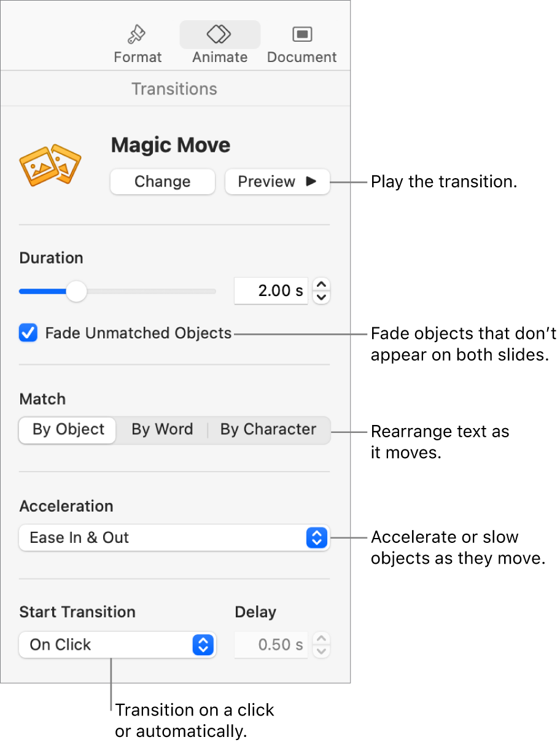The image size is (560, 748).
Task: Click the Document icon in toolbar
Action: pyautogui.click(x=302, y=34)
